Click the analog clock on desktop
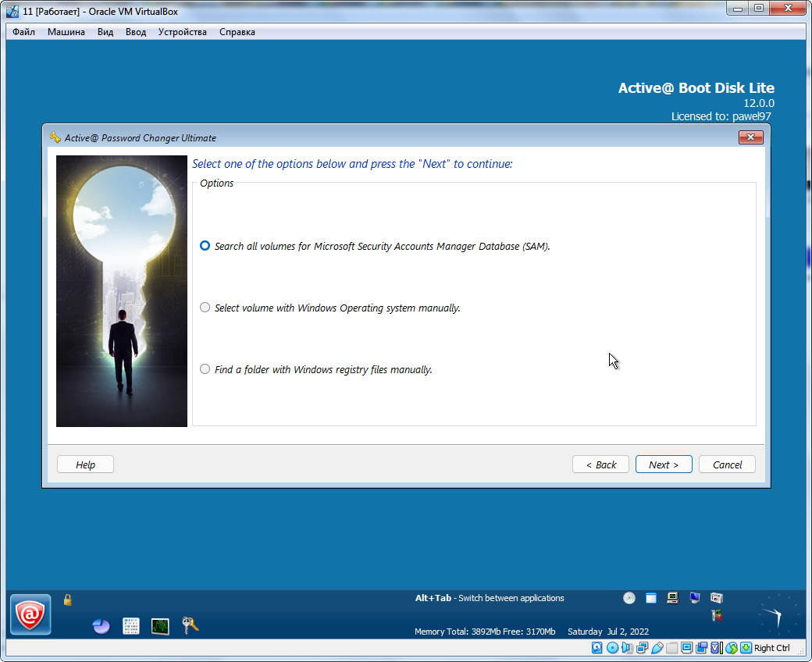 [x=778, y=614]
